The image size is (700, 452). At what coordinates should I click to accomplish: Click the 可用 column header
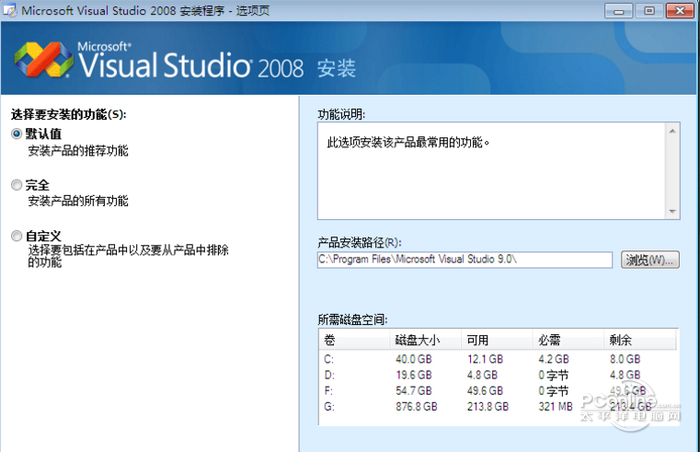(497, 340)
